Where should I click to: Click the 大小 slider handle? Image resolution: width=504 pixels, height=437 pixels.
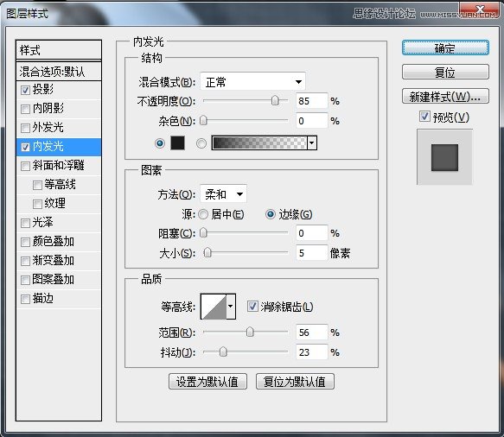coord(207,252)
